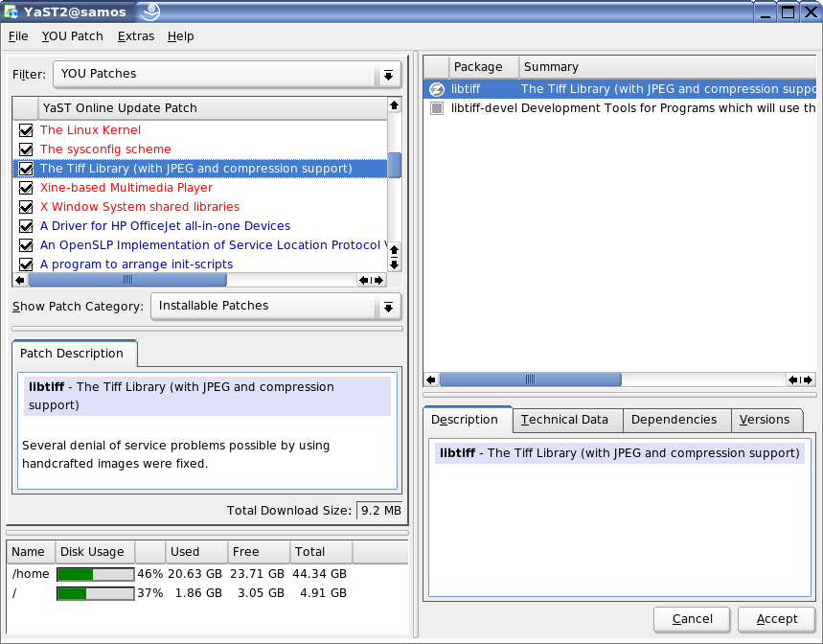Uncheck the arrange init-scripts patch
This screenshot has height=644, width=823.
coord(26,264)
